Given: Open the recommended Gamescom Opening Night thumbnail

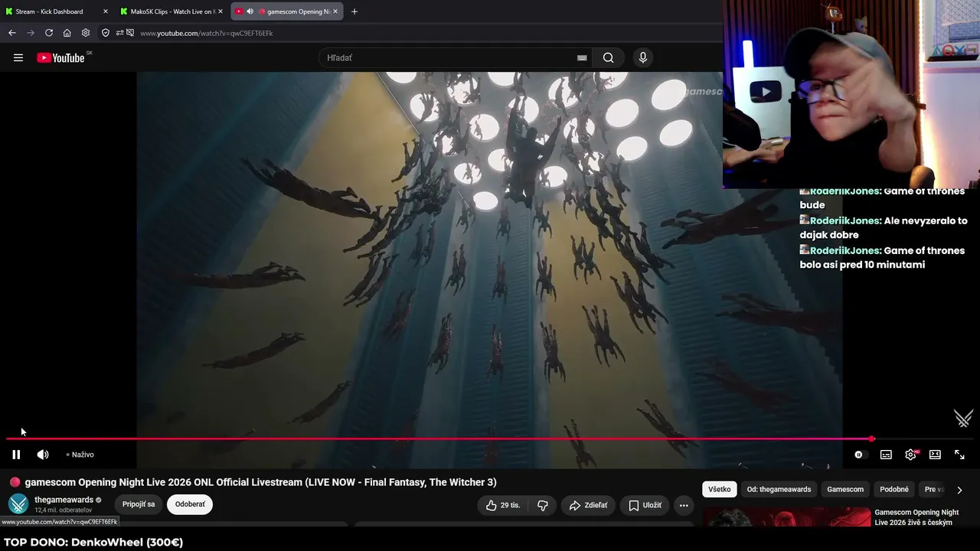Looking at the screenshot, I should click(x=786, y=518).
